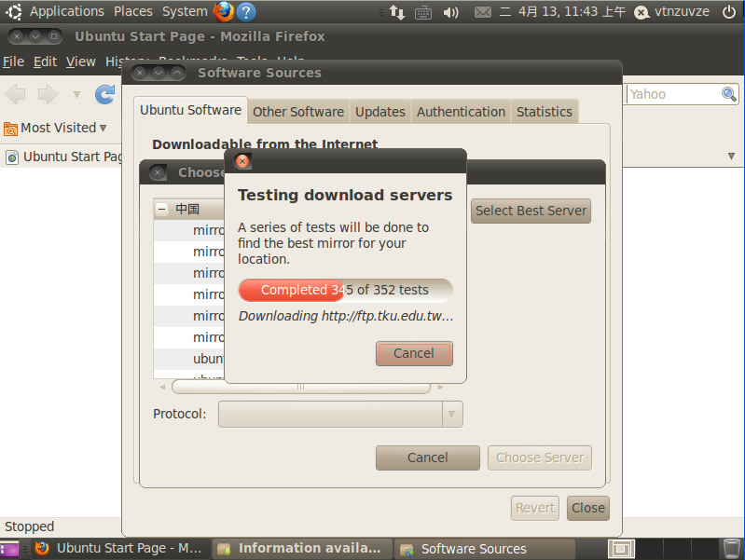
Task: Click the scrollbar left arrow under server list
Action: click(x=162, y=387)
